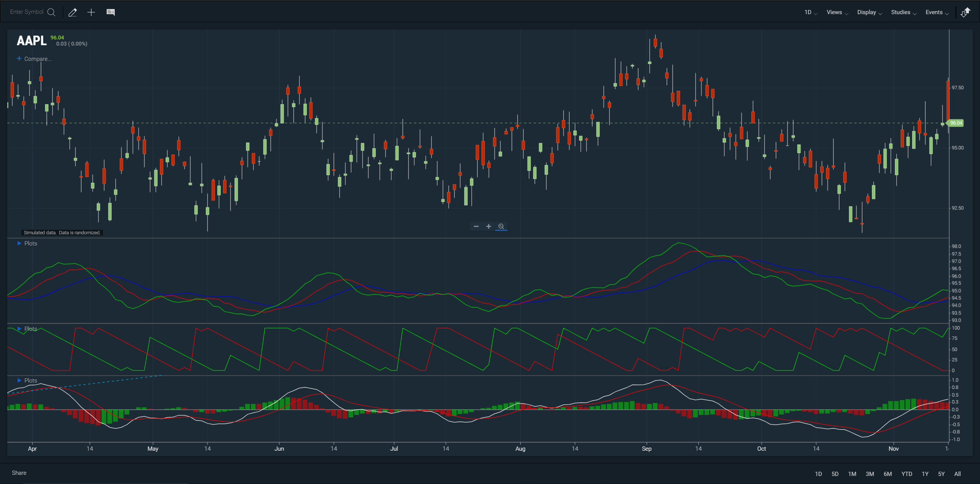The height and width of the screenshot is (484, 980).
Task: Open the Events dropdown menu
Action: 937,12
